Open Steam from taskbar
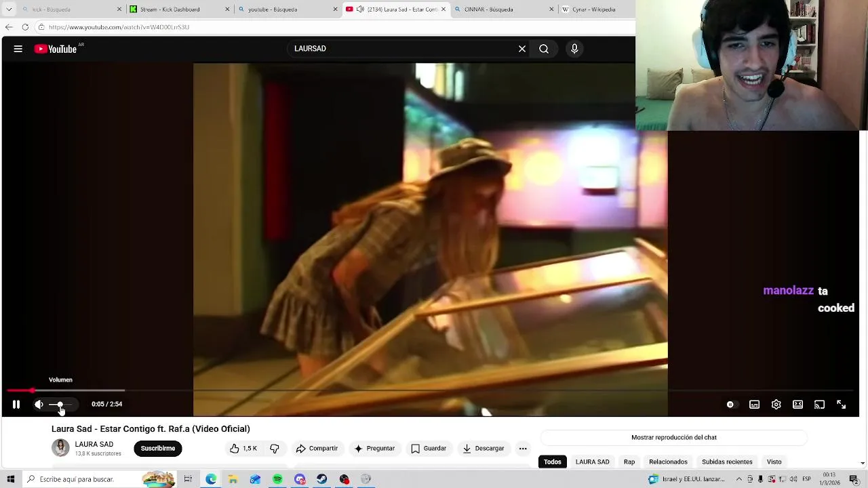This screenshot has width=868, height=488. click(x=322, y=479)
